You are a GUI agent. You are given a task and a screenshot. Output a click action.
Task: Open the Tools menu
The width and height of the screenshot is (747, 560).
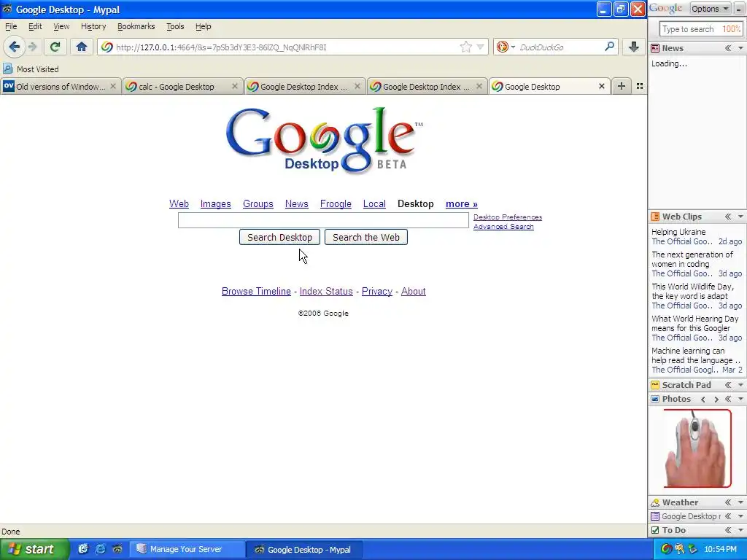pyautogui.click(x=175, y=26)
